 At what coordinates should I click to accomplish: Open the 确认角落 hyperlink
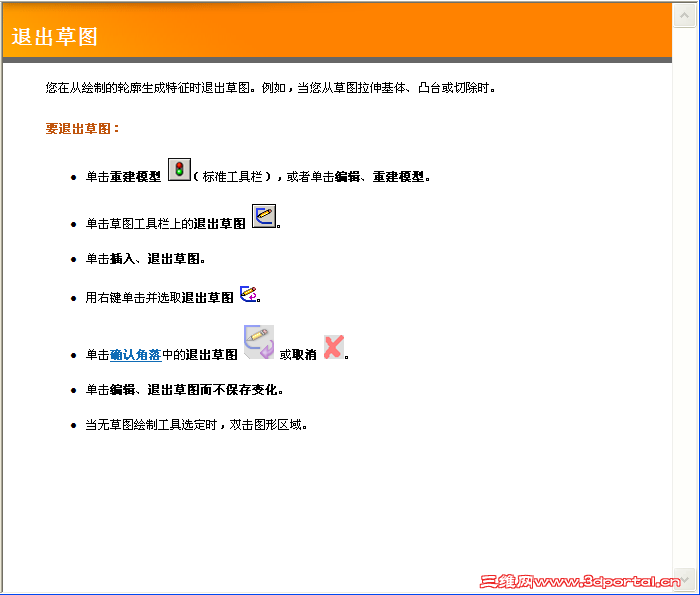click(x=136, y=355)
